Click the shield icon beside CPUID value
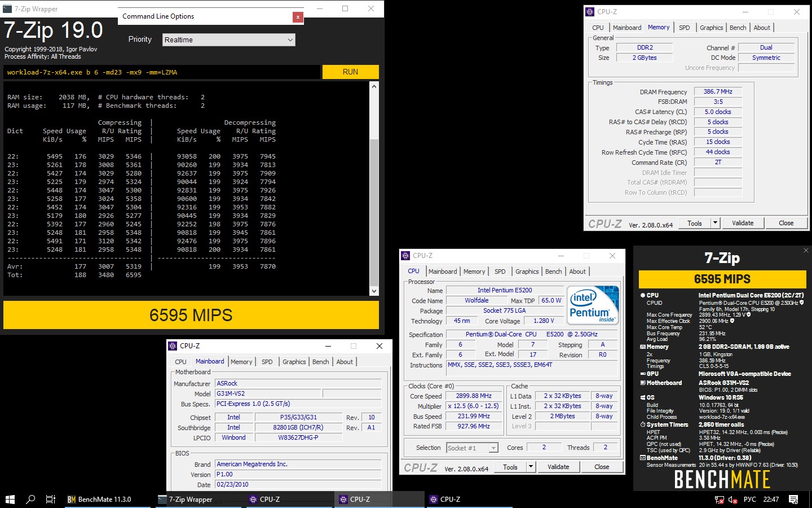812x508 pixels. pos(801,303)
